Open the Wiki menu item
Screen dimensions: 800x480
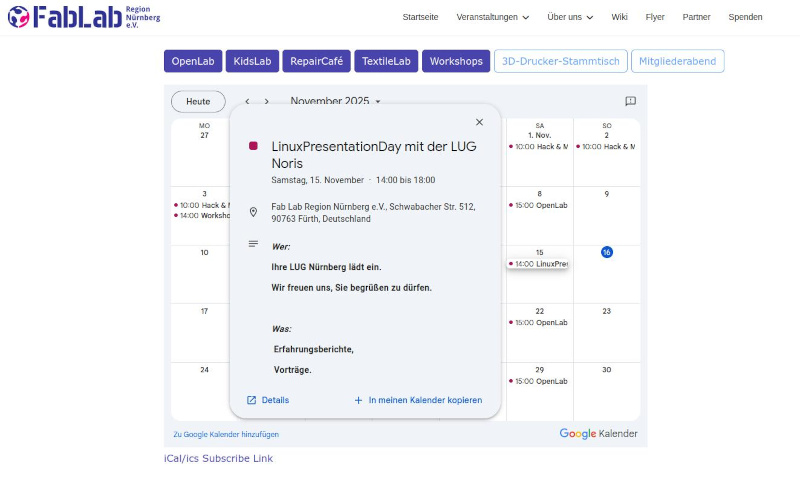click(x=619, y=17)
